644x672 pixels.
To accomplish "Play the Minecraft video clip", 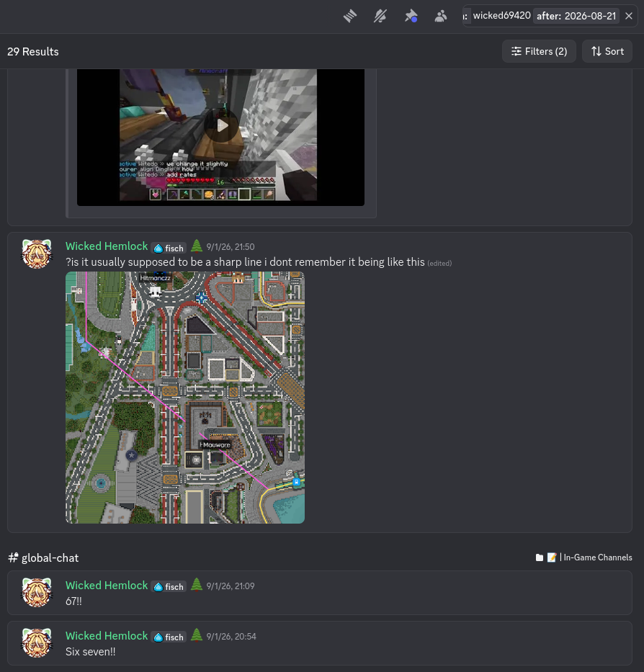I will coord(221,125).
